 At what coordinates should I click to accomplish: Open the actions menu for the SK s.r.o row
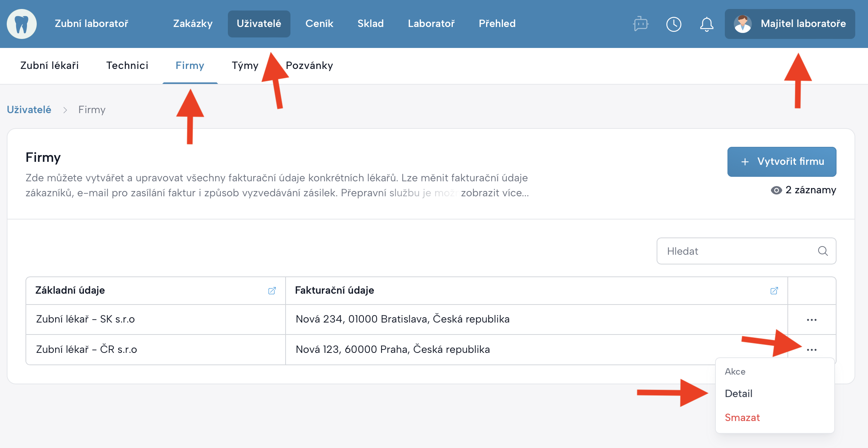tap(811, 320)
